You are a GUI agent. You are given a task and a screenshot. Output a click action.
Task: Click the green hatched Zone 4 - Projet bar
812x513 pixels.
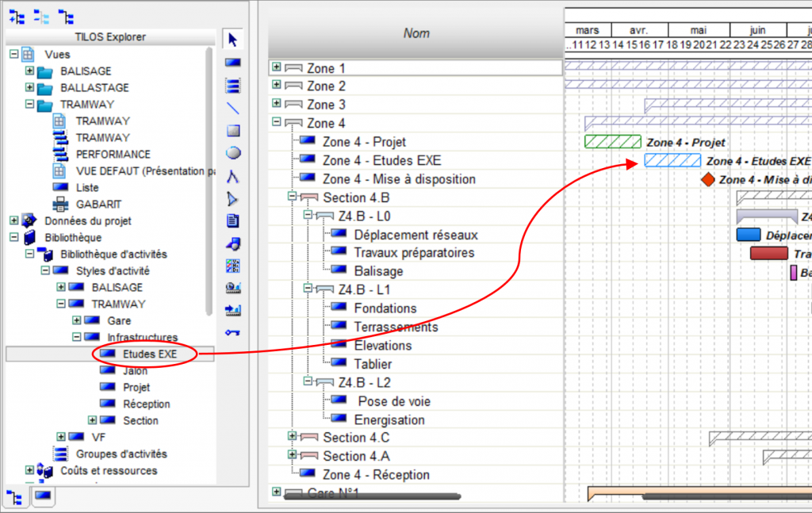(613, 141)
